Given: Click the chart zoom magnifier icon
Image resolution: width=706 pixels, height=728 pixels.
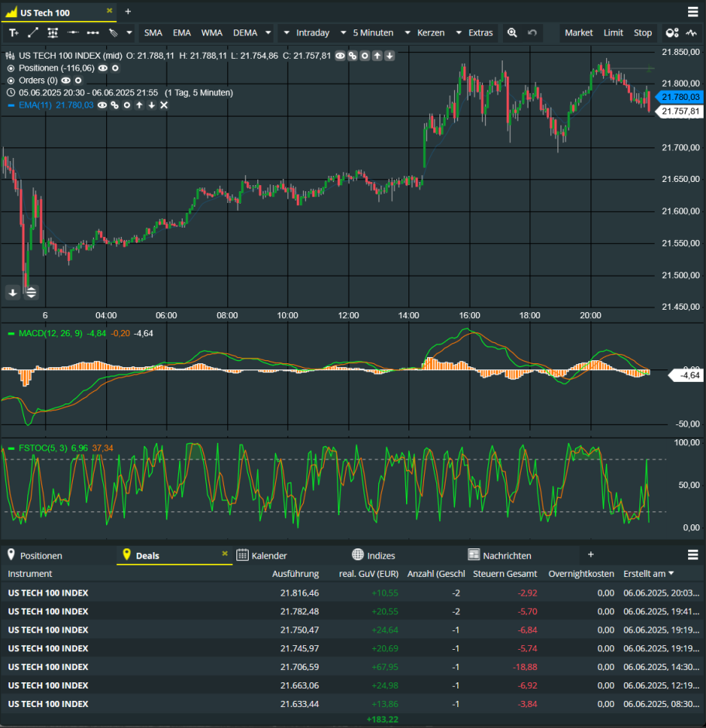Looking at the screenshot, I should click(x=511, y=33).
